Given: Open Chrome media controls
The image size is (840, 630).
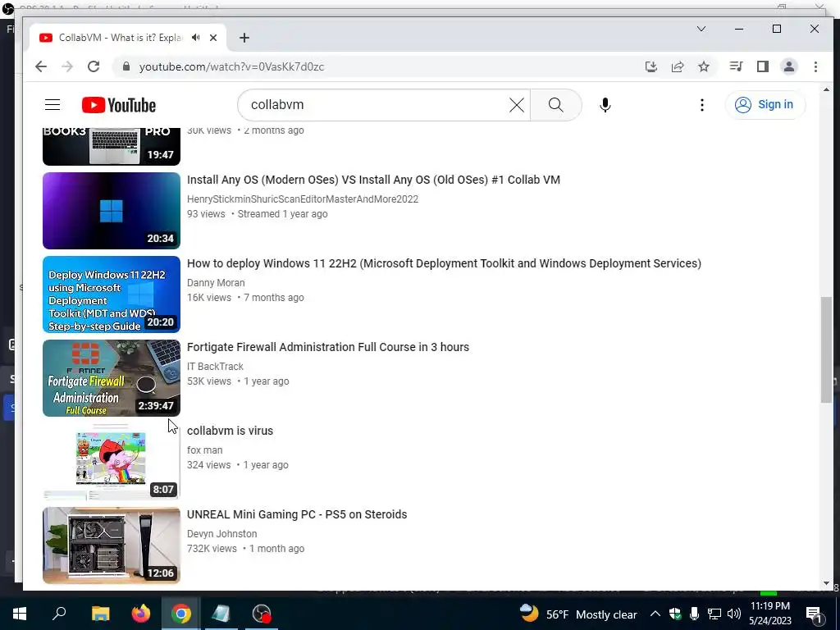Looking at the screenshot, I should pos(736,66).
